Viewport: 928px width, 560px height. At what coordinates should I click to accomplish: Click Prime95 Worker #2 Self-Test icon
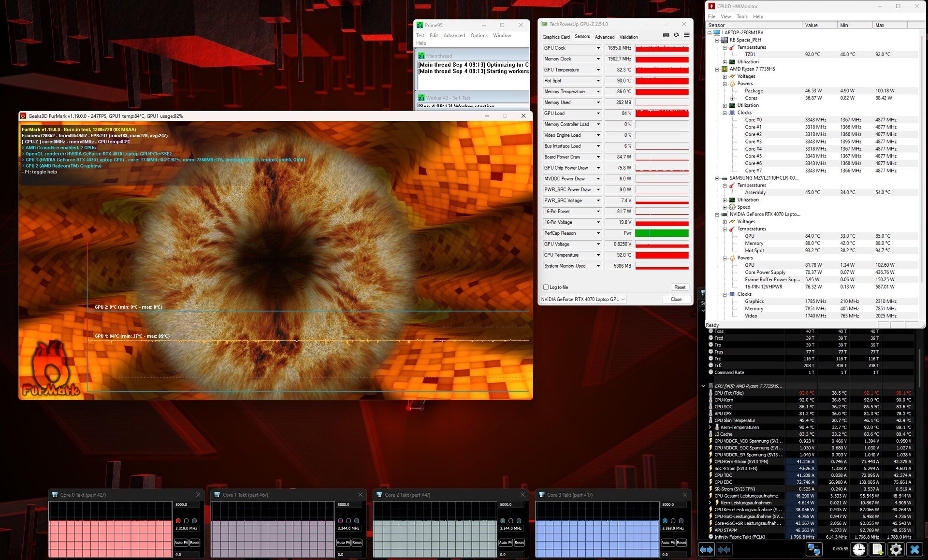pyautogui.click(x=421, y=98)
